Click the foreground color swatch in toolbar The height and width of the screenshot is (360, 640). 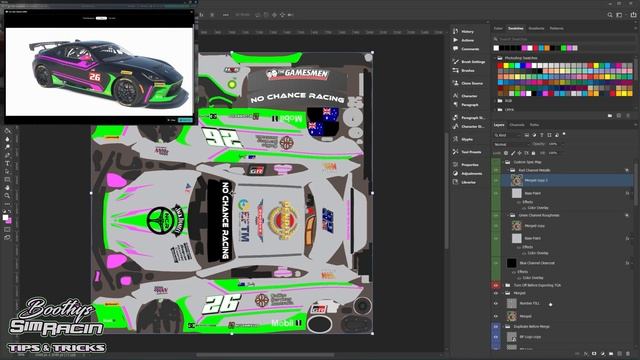pyautogui.click(x=5, y=218)
